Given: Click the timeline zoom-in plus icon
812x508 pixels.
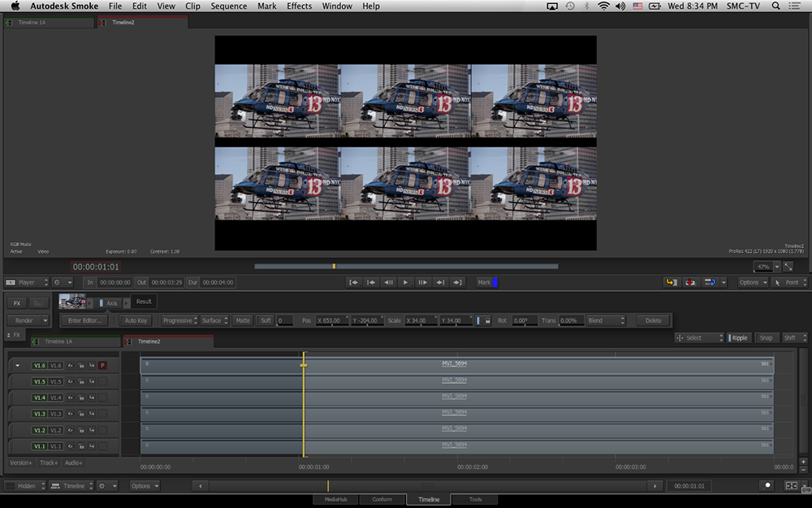Looking at the screenshot, I should point(803,462).
